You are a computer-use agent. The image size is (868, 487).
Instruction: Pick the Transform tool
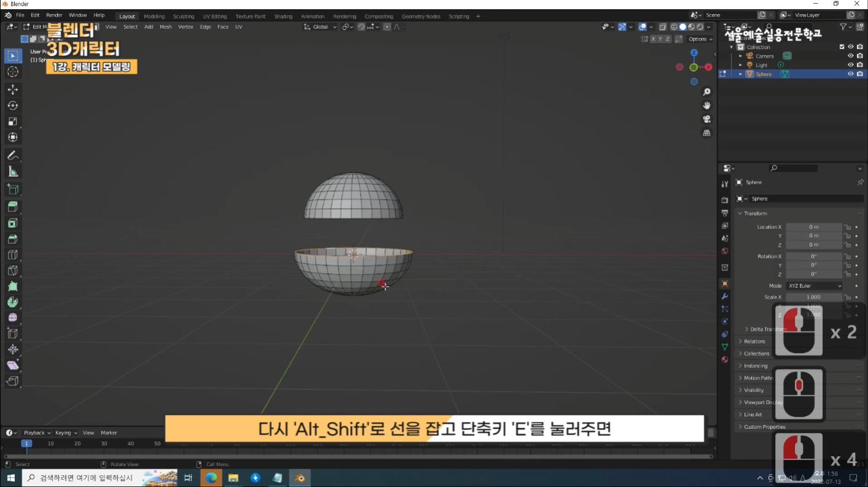13,138
